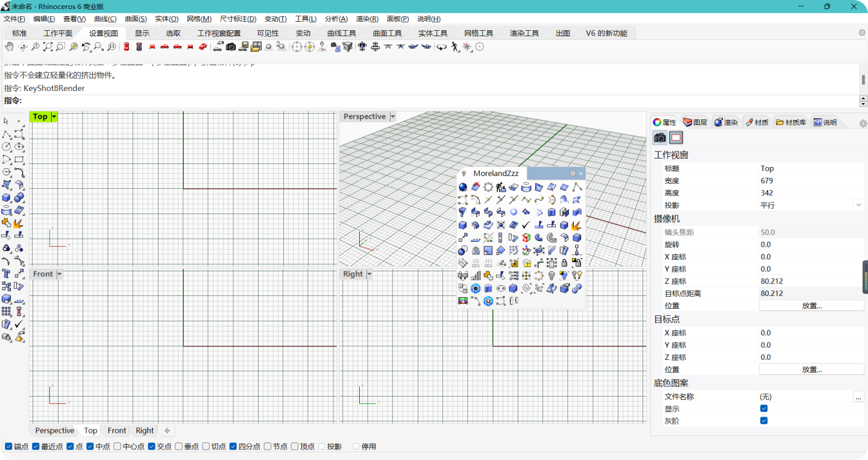Click the target 位置 放置... button
The width and height of the screenshot is (868, 460).
point(811,370)
